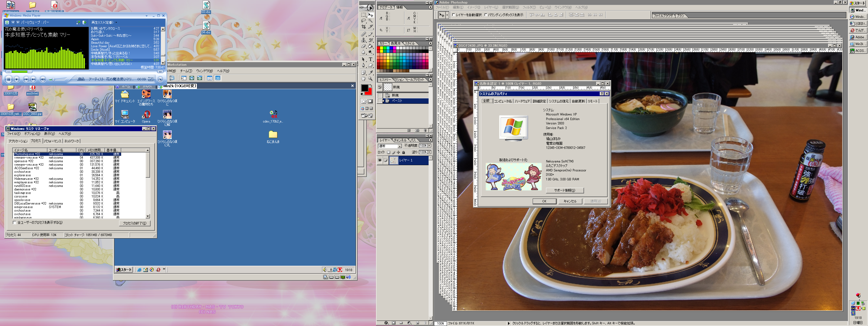Click the プロセスの終了 button
This screenshot has width=868, height=326.
pos(135,223)
